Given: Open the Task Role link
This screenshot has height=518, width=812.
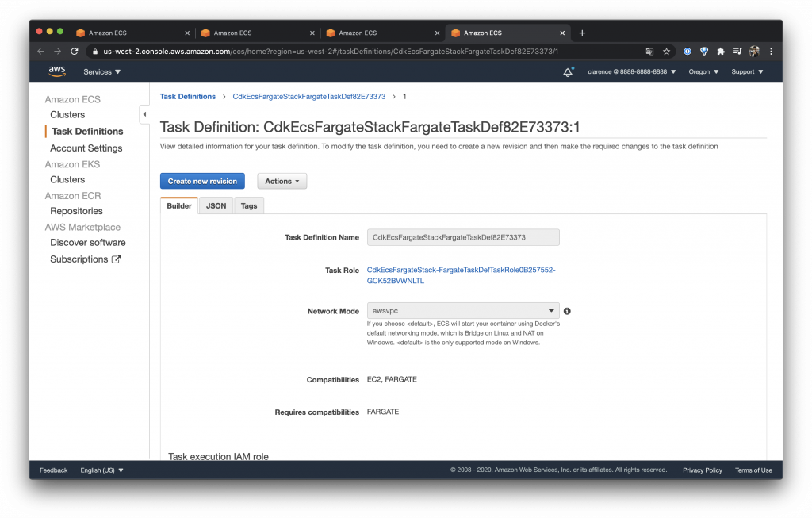Looking at the screenshot, I should pyautogui.click(x=461, y=275).
